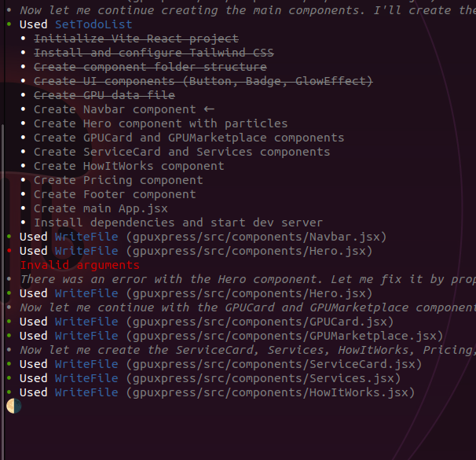Select 'Create HowItWorks component' todo

[x=129, y=166]
